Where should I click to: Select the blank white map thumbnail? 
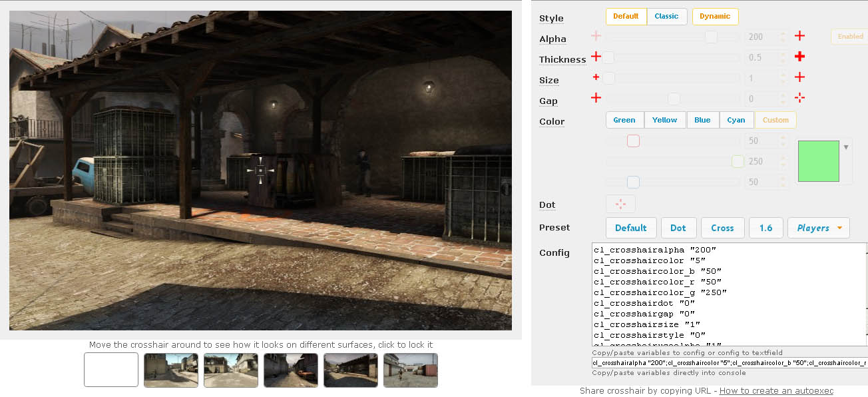click(x=111, y=370)
